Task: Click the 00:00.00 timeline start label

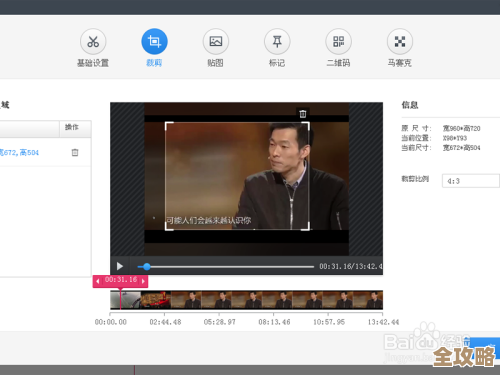Action: [111, 322]
